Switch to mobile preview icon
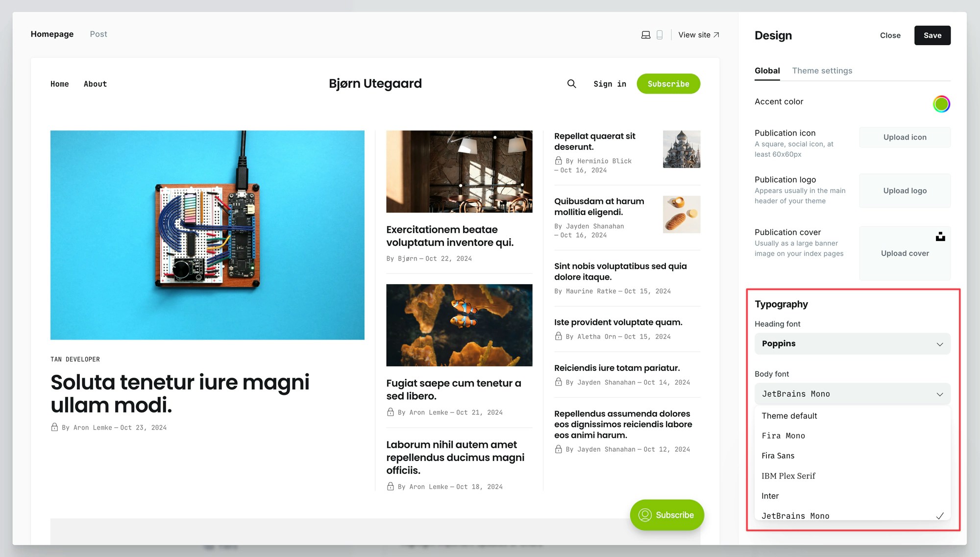The image size is (980, 557). click(x=660, y=35)
